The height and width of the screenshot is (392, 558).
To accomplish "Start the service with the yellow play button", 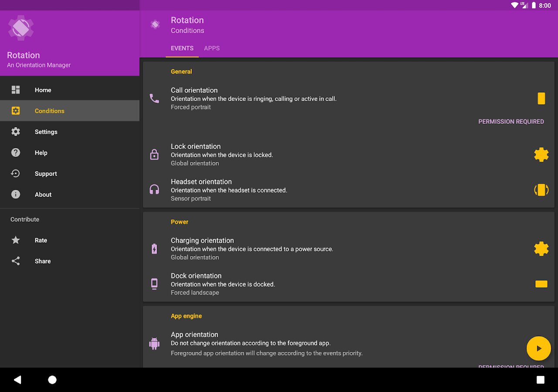I will click(x=539, y=348).
